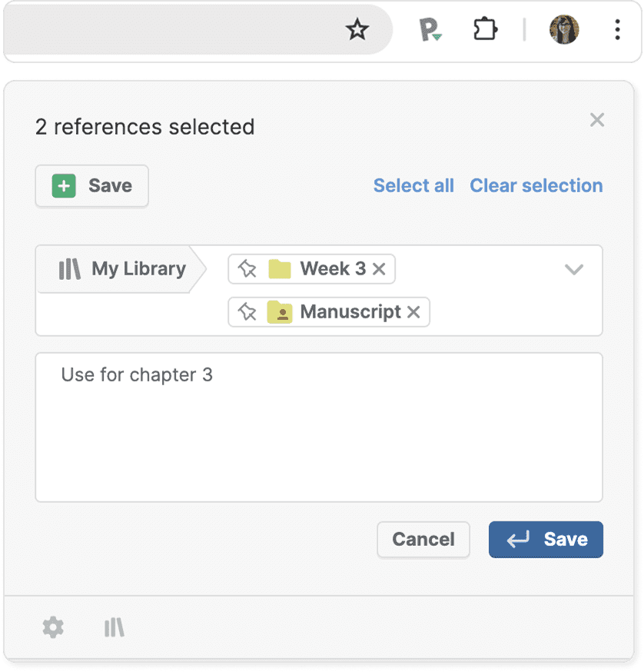The image size is (644, 672).
Task: Open settings via the gear icon
Action: 53,627
